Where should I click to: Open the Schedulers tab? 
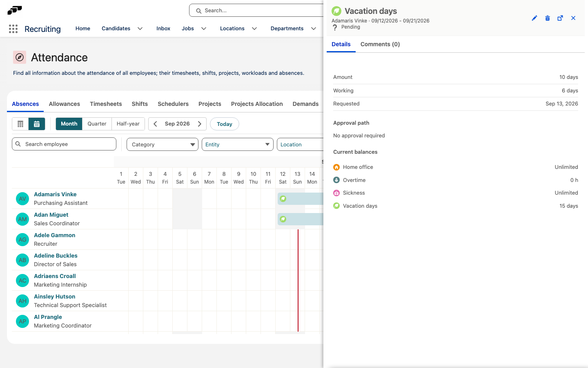point(173,104)
